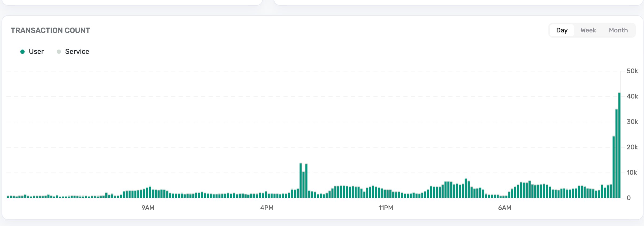The height and width of the screenshot is (226, 644).
Task: Click the 40k y-axis label
Action: [632, 96]
